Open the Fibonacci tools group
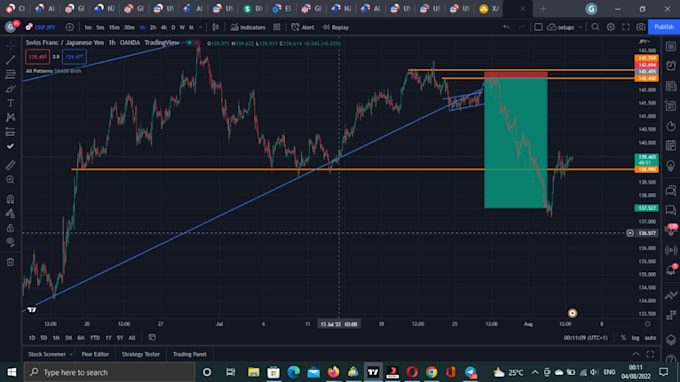Image resolution: width=680 pixels, height=382 pixels. click(x=10, y=75)
